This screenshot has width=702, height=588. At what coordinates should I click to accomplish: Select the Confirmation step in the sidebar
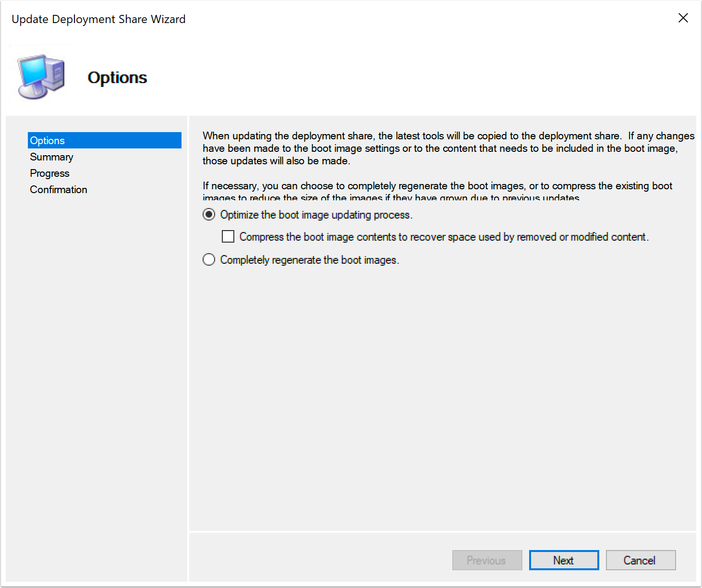pos(58,189)
